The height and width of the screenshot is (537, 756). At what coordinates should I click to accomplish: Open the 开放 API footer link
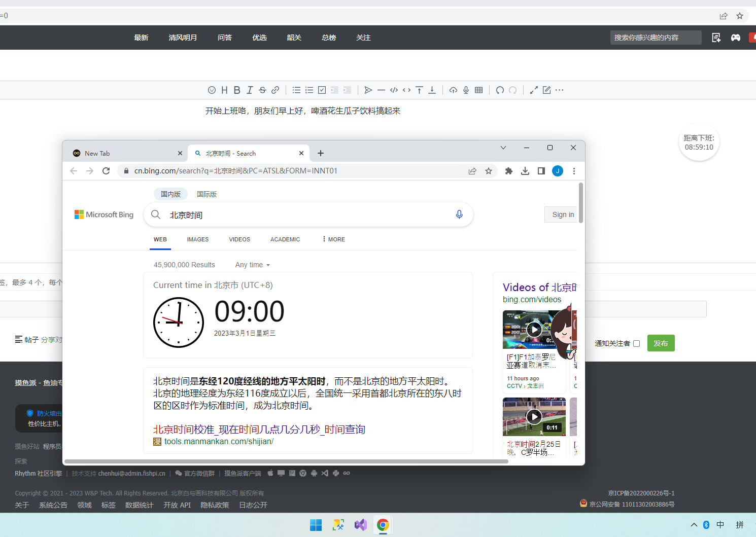177,505
